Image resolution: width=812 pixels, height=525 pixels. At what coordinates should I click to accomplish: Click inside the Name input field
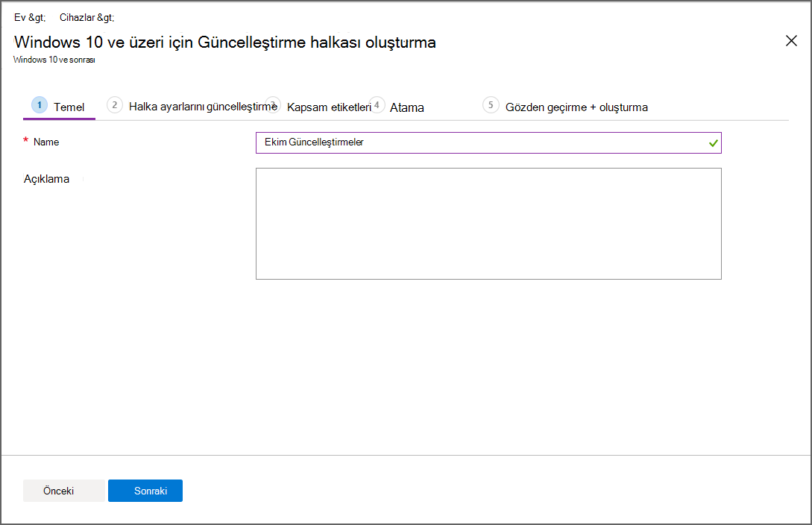[488, 142]
